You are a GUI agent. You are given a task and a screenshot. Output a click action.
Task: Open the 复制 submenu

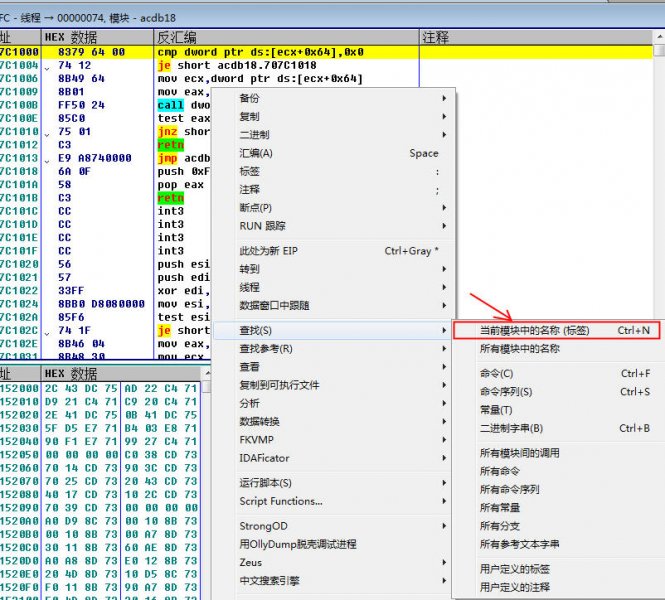click(x=333, y=116)
